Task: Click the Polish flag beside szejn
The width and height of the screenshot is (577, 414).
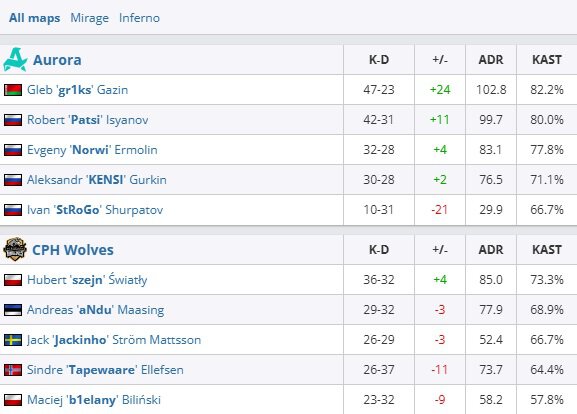Action: [13, 280]
